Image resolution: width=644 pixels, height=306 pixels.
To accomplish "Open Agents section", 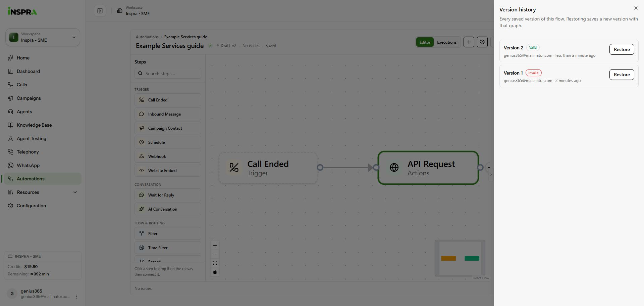I will click(x=43, y=112).
